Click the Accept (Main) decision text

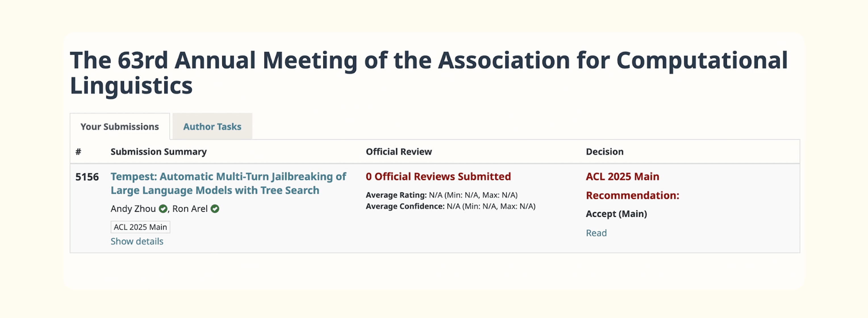point(616,214)
